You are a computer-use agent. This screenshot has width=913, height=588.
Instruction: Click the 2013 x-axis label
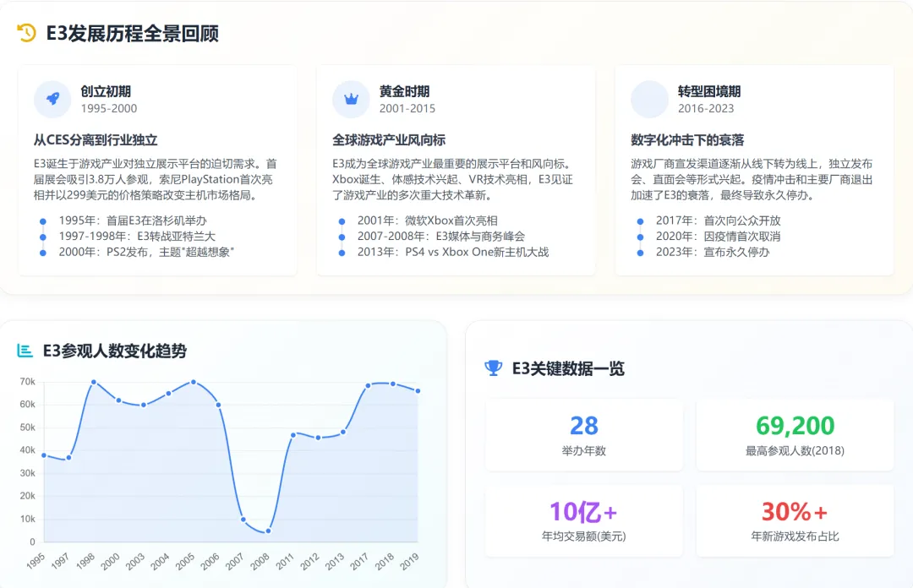[335, 561]
